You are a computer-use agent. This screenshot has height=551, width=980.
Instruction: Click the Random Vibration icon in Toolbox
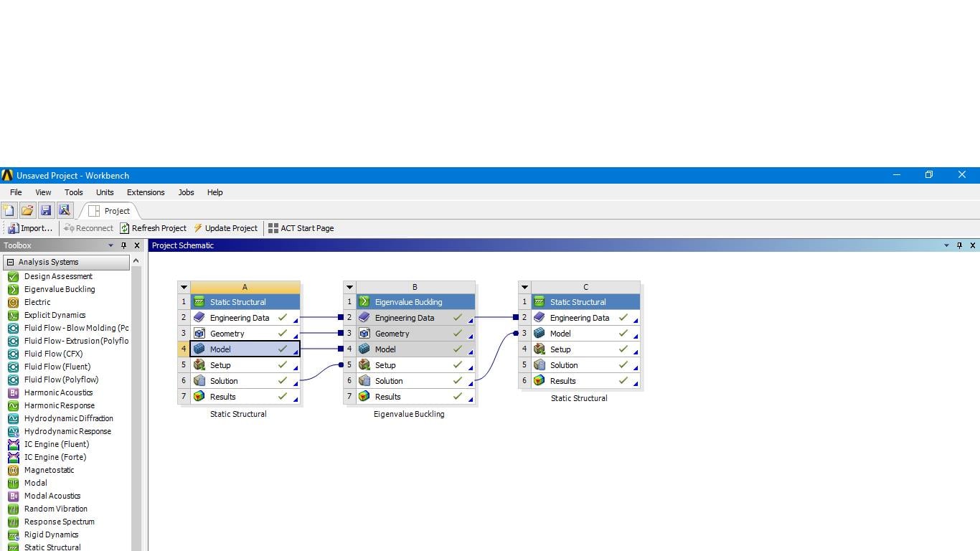[13, 509]
